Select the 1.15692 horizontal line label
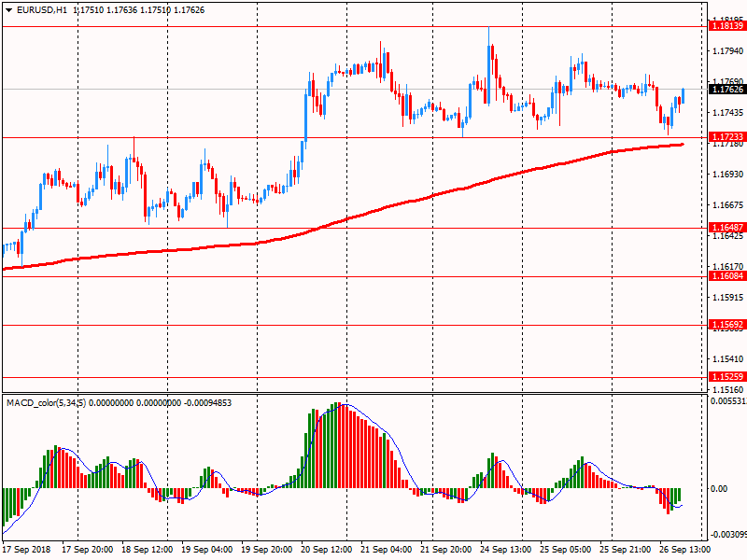Screen dimensions: 747x560 point(727,325)
